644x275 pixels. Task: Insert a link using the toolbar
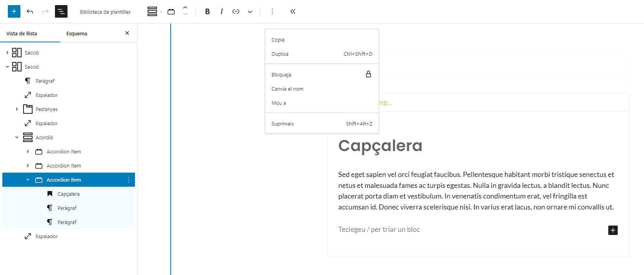click(236, 11)
